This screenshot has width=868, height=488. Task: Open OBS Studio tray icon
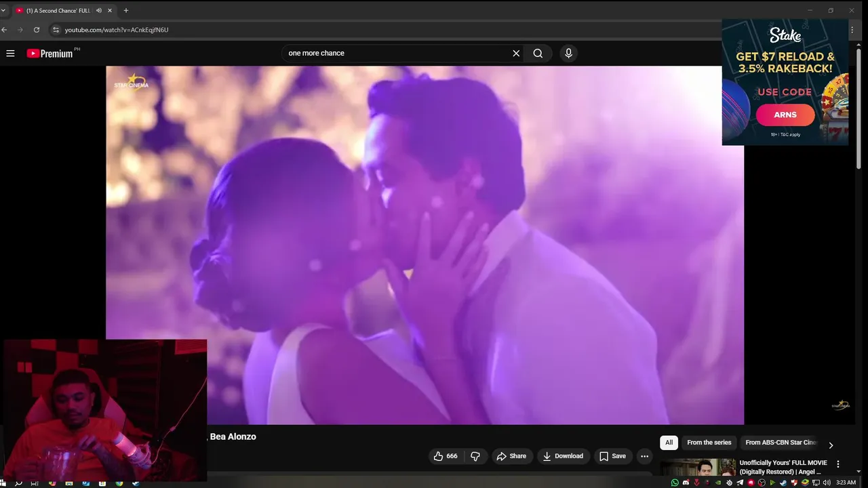[x=762, y=483]
